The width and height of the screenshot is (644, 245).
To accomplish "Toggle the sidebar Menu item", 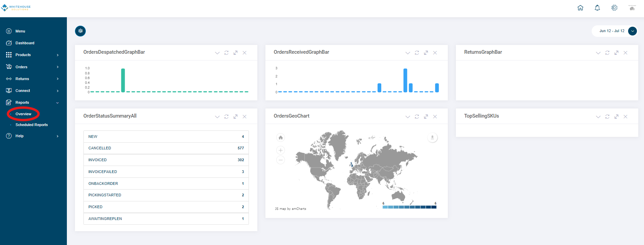I will pyautogui.click(x=33, y=31).
